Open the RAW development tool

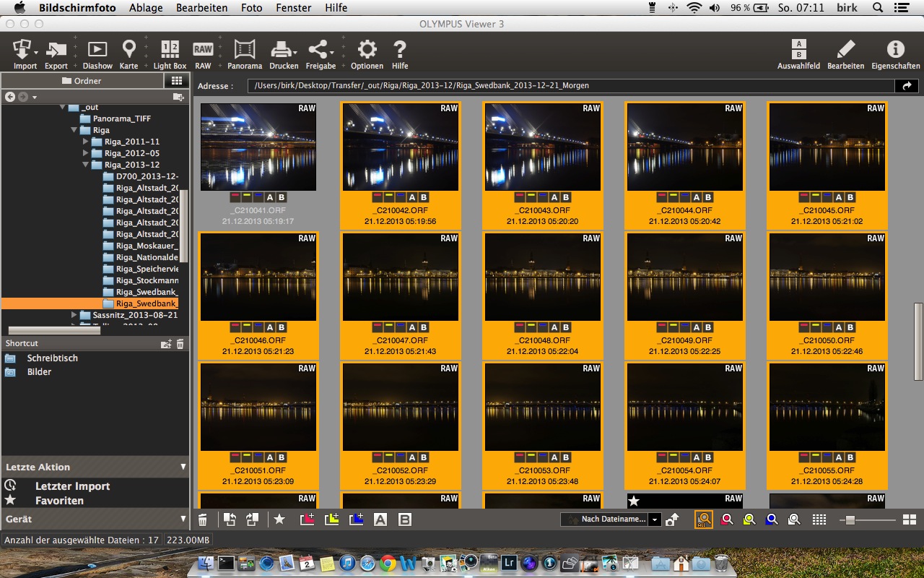click(203, 54)
